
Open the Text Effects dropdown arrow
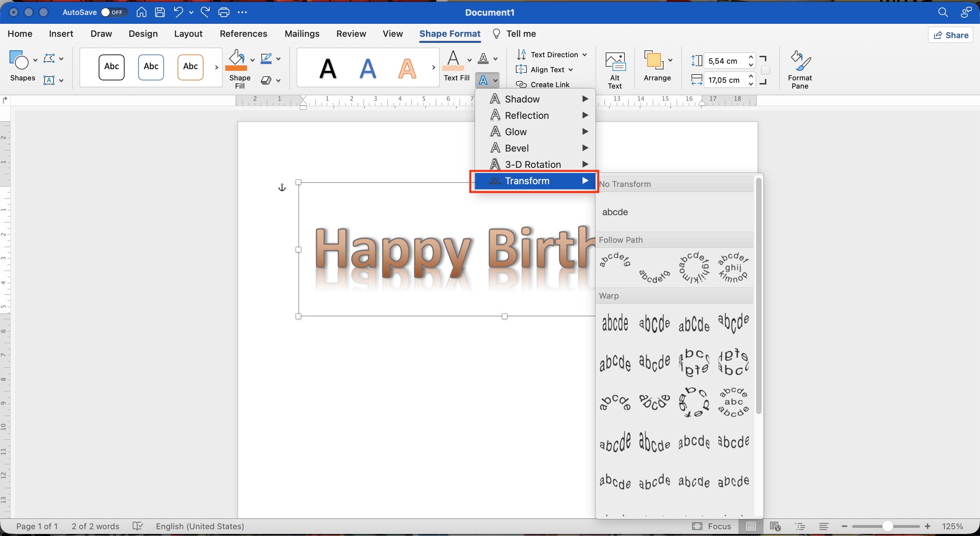point(495,80)
